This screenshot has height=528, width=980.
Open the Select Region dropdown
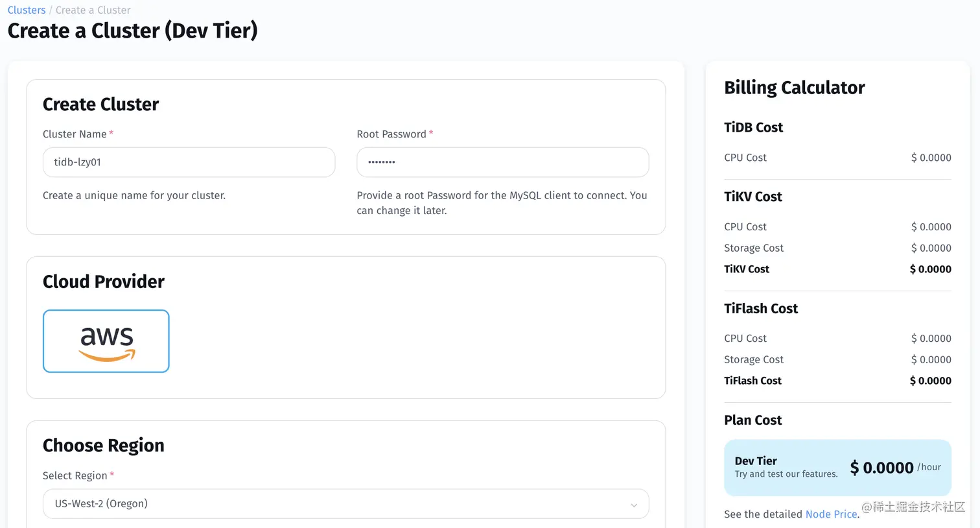(x=345, y=504)
